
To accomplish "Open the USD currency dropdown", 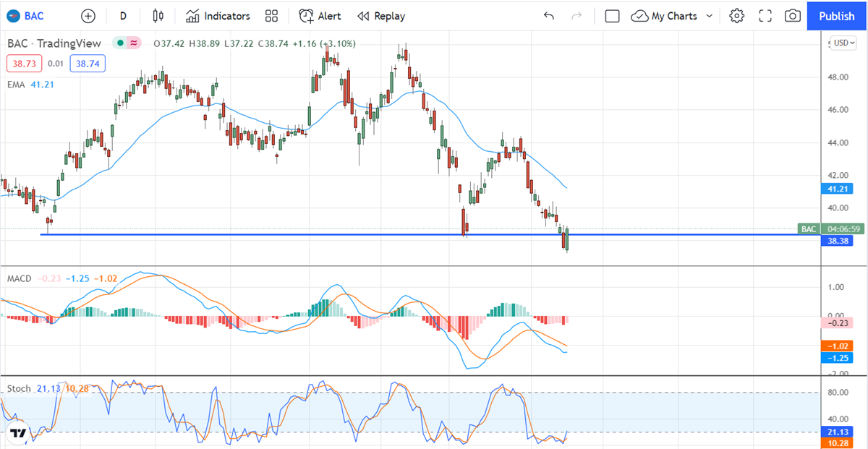I will (x=844, y=43).
